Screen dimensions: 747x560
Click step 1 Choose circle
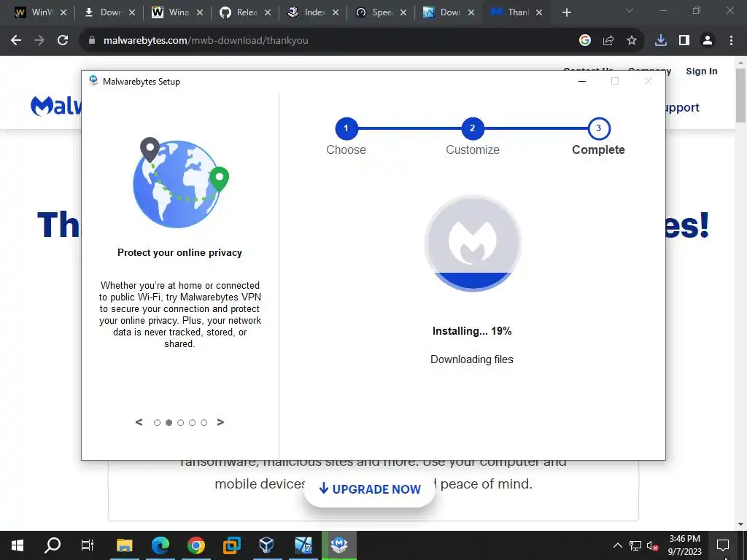click(347, 128)
